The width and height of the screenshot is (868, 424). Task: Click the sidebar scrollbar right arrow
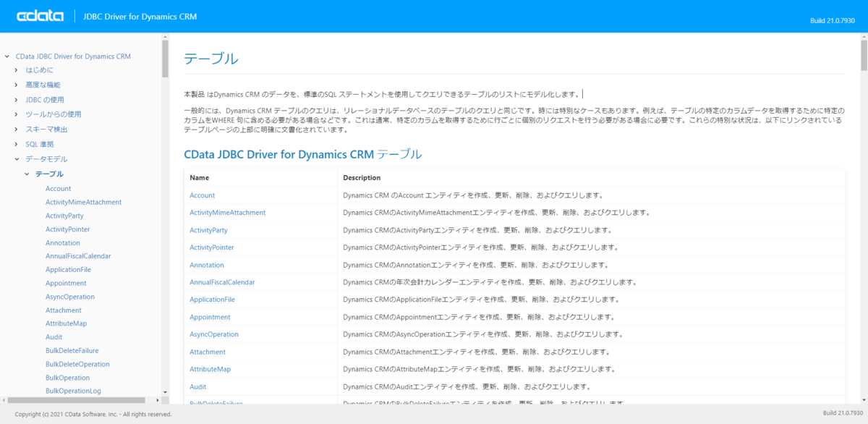[x=156, y=399]
